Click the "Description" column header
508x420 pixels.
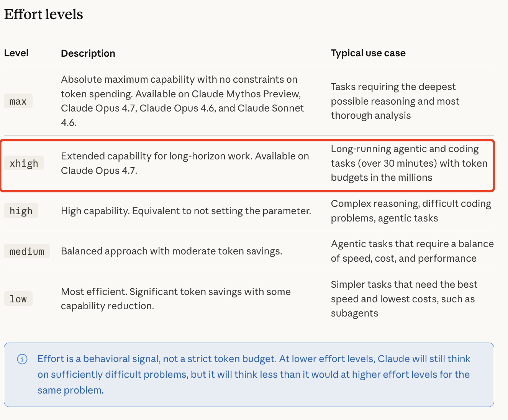pos(88,53)
